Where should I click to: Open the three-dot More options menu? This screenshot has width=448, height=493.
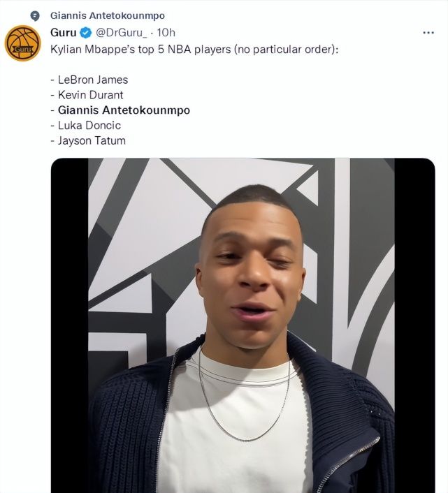(428, 33)
